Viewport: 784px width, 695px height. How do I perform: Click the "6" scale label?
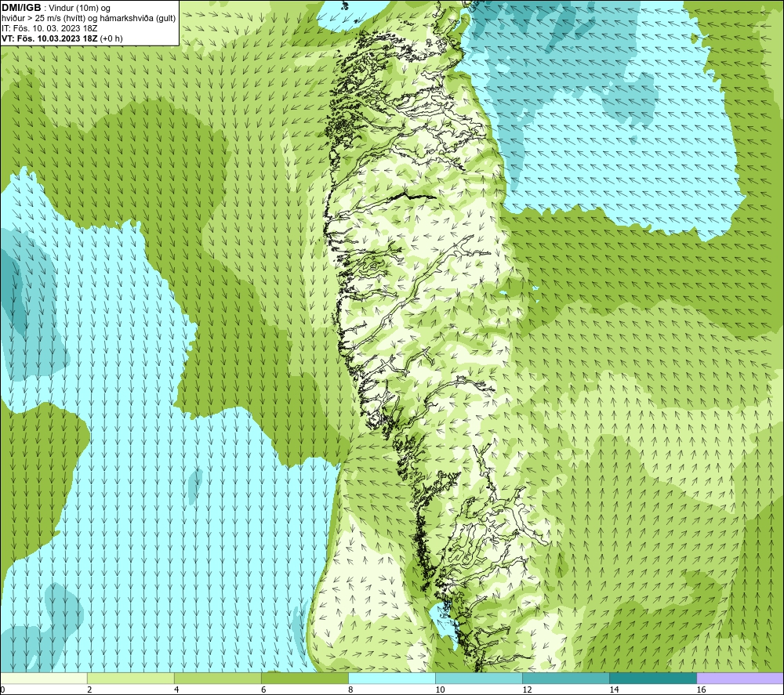tap(263, 690)
